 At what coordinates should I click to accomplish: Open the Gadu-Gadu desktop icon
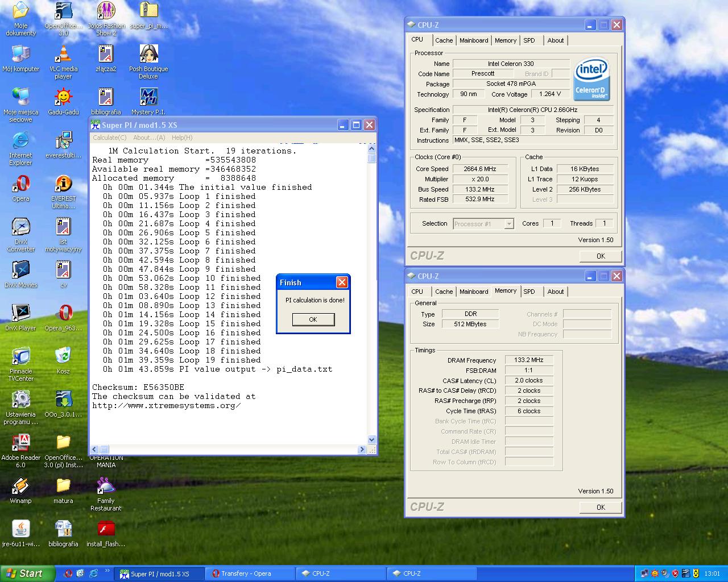point(63,98)
